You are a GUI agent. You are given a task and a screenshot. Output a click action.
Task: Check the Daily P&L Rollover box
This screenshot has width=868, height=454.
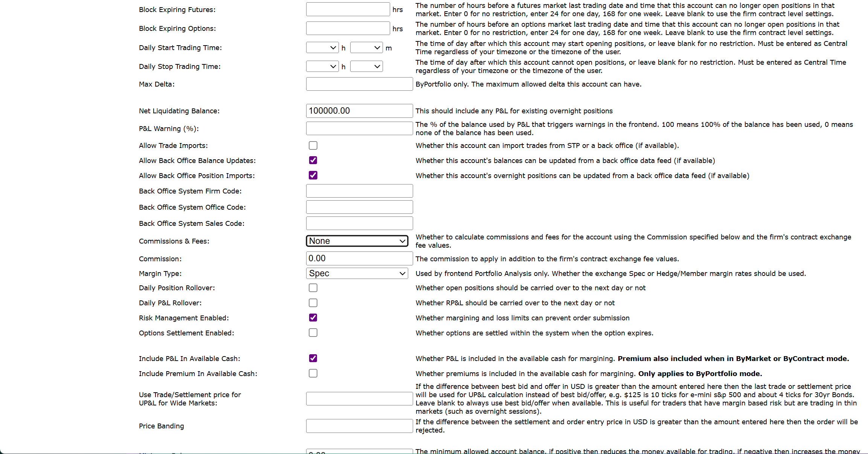pyautogui.click(x=313, y=303)
